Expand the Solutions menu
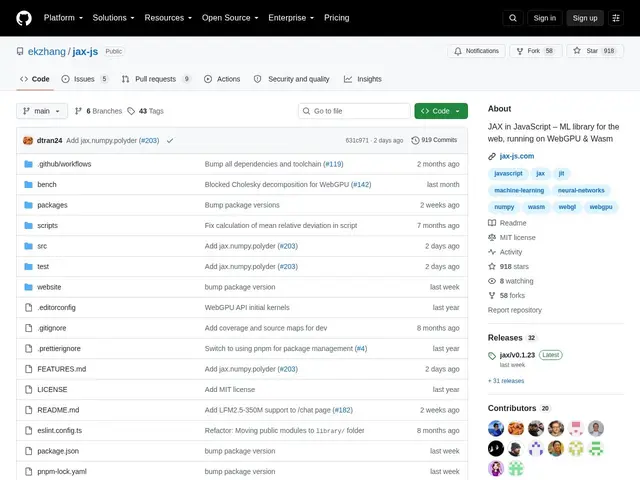Image resolution: width=640 pixels, height=480 pixels. point(113,18)
